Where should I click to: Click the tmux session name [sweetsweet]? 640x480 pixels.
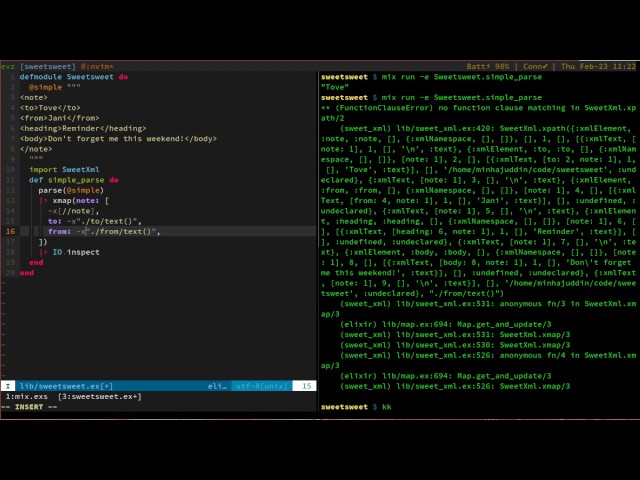pos(48,66)
